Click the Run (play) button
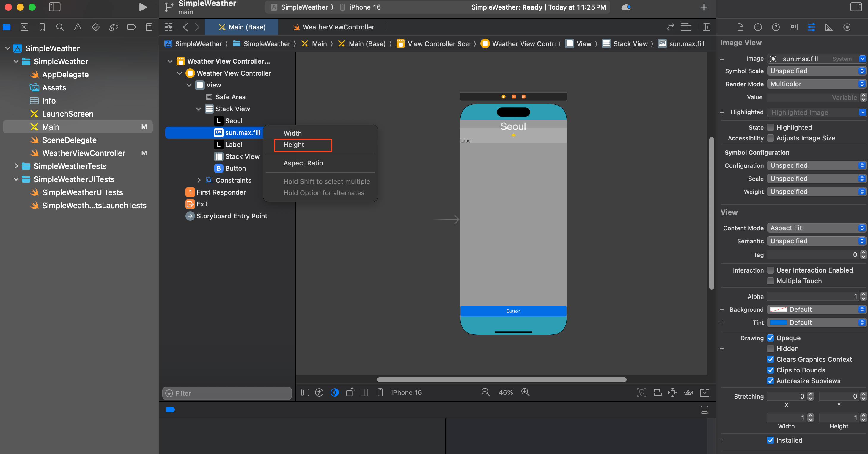Viewport: 868px width, 454px height. tap(143, 7)
